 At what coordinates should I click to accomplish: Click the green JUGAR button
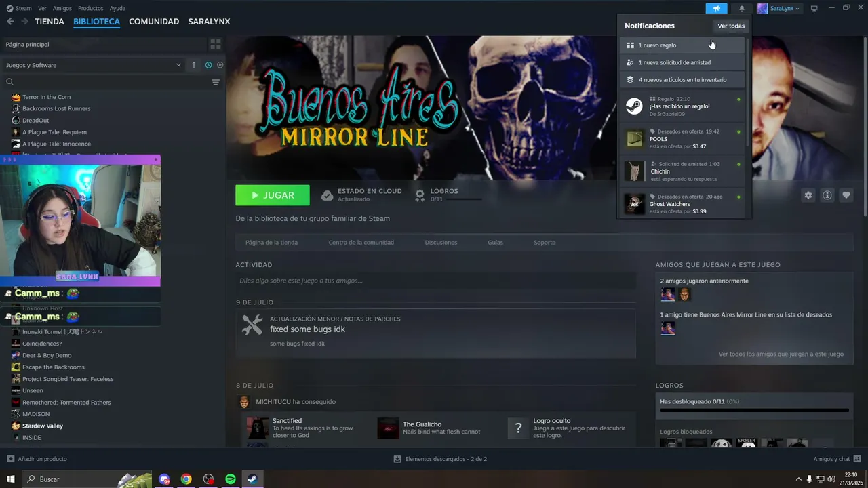coord(273,195)
